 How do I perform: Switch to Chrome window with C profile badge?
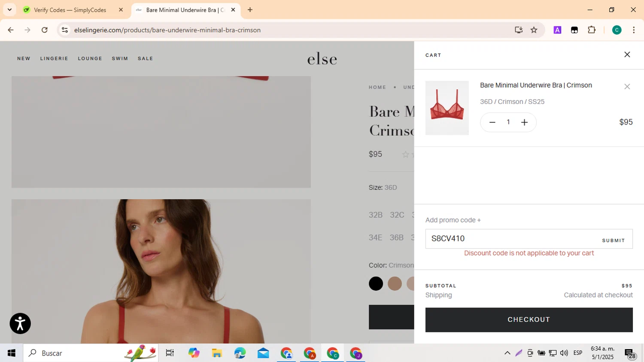click(333, 353)
